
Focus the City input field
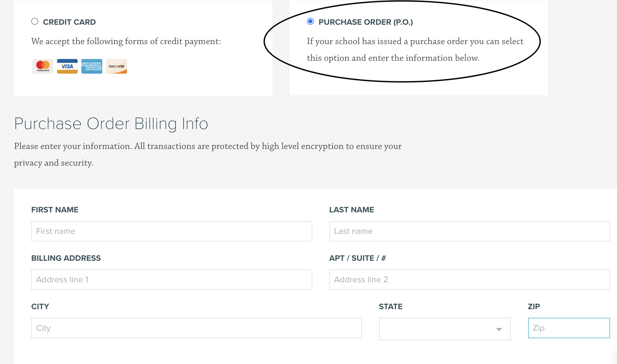pyautogui.click(x=197, y=328)
